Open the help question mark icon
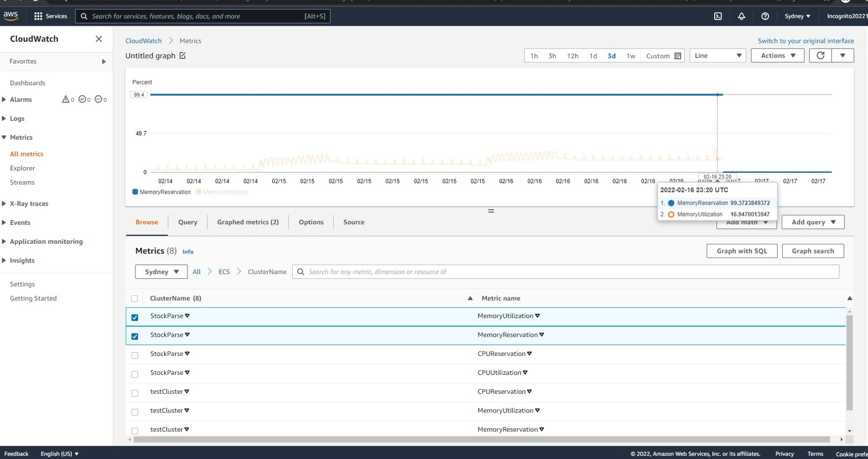Screen dimensions: 868x459 [x=765, y=16]
